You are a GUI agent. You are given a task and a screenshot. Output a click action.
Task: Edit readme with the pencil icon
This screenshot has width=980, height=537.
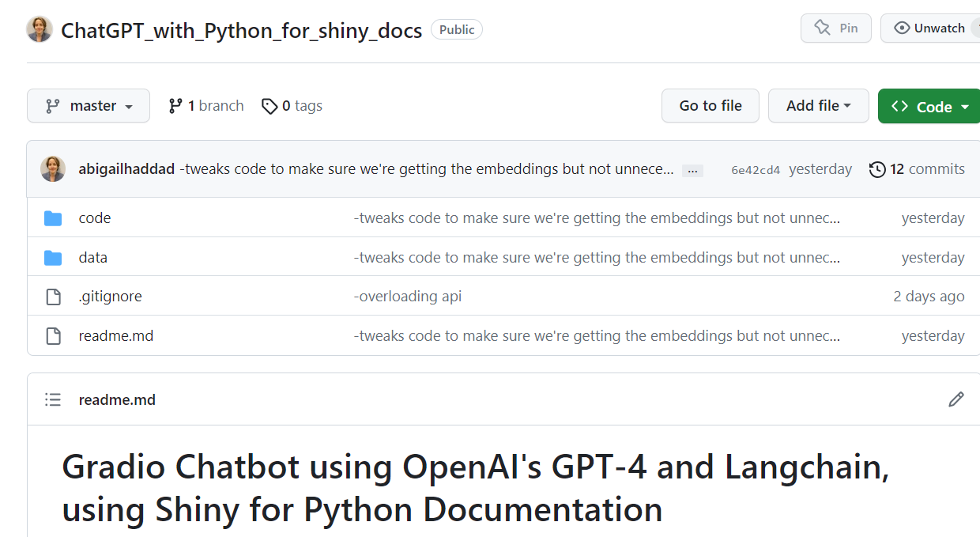(x=956, y=399)
